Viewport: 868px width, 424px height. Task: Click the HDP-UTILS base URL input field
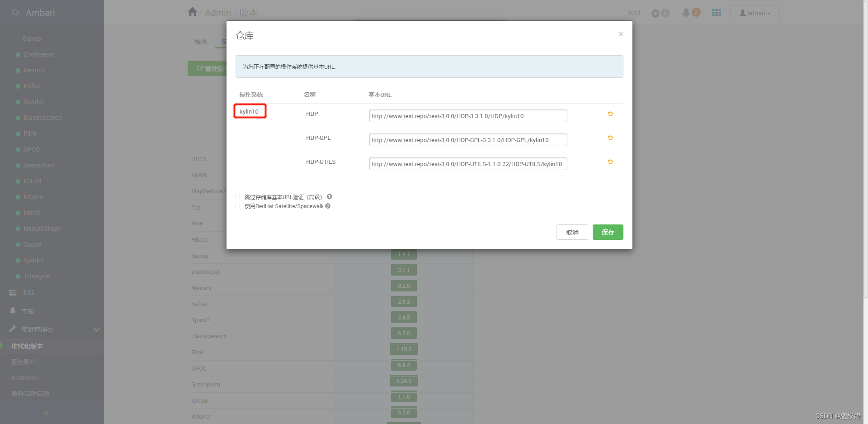468,164
